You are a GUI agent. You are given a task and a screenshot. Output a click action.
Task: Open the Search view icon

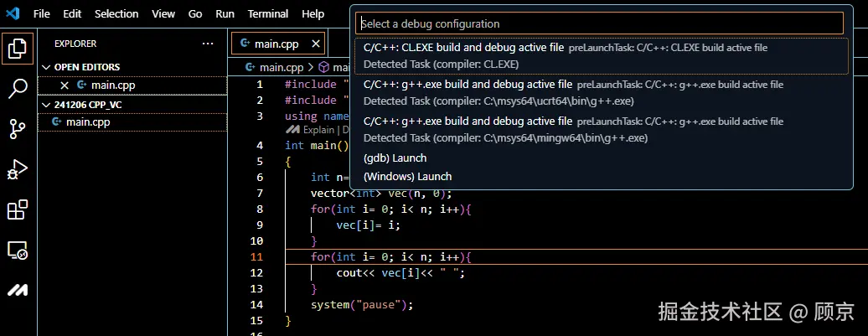18,88
